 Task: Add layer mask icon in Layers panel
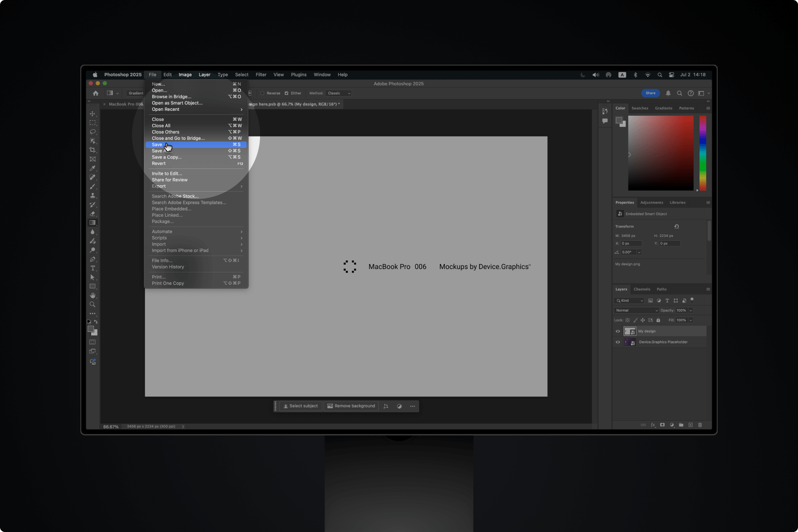(663, 425)
